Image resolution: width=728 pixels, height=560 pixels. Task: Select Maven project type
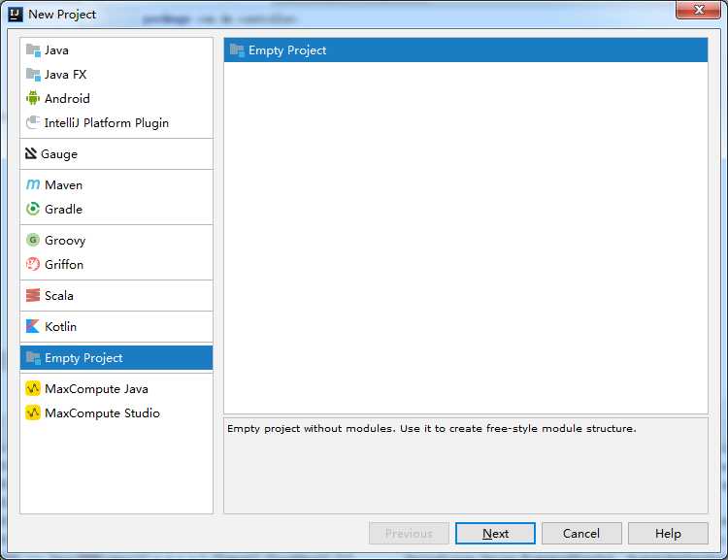click(116, 184)
